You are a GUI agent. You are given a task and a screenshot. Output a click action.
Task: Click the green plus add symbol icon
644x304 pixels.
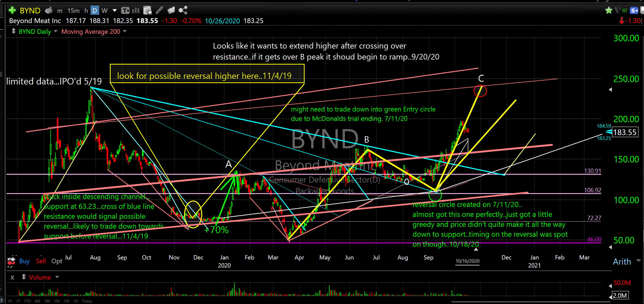(x=12, y=10)
